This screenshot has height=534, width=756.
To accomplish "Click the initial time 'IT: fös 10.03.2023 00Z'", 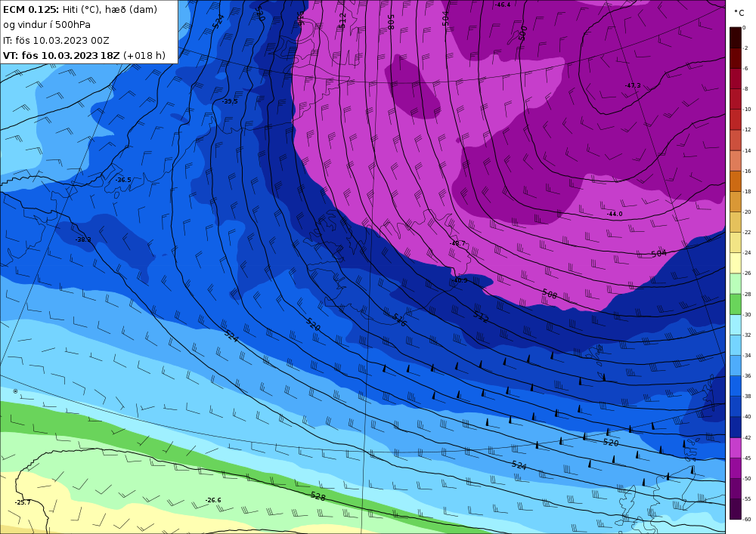I will coord(56,40).
